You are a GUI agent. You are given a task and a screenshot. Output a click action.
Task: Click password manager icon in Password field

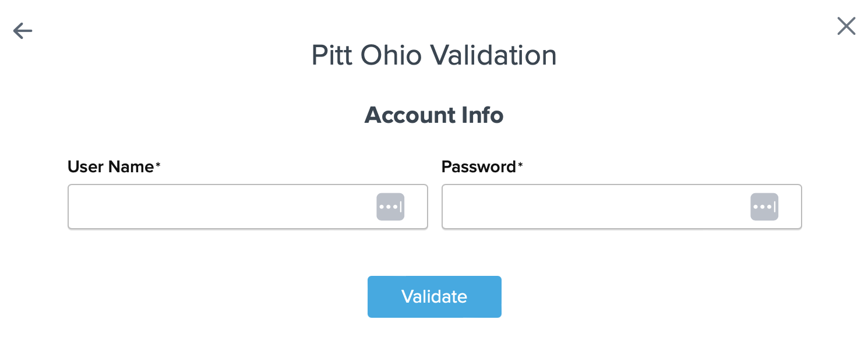tap(764, 207)
